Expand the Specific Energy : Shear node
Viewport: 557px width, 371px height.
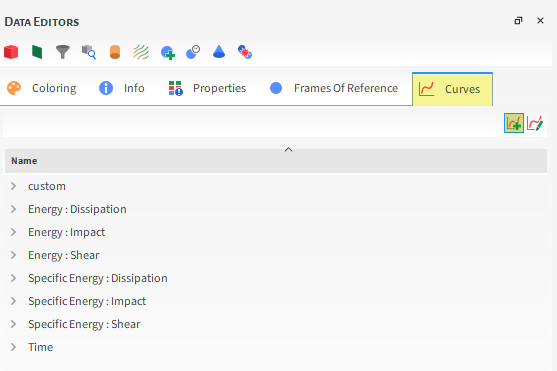click(13, 324)
